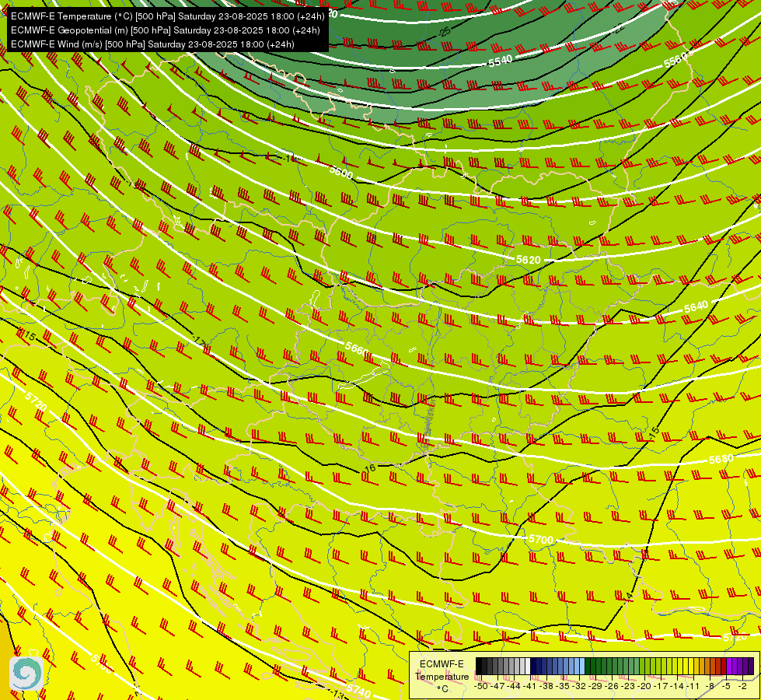Click the -50 tick label in legend
Screen dimensions: 761x700
[481, 686]
